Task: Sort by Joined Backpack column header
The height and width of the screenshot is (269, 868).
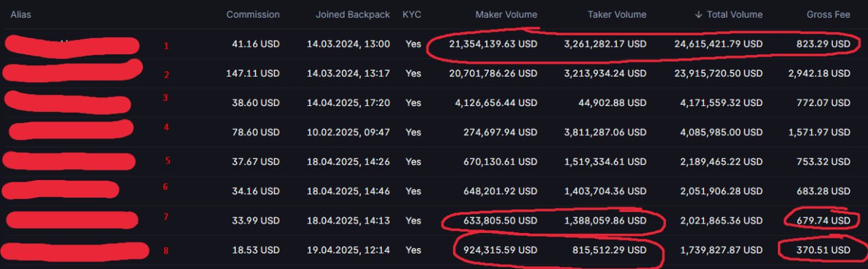Action: coord(353,14)
